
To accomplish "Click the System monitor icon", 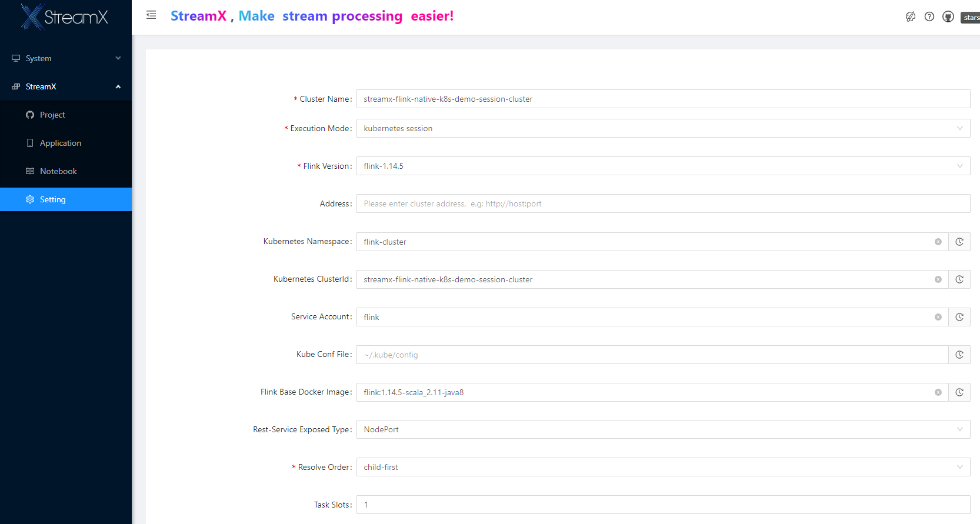I will click(x=16, y=58).
